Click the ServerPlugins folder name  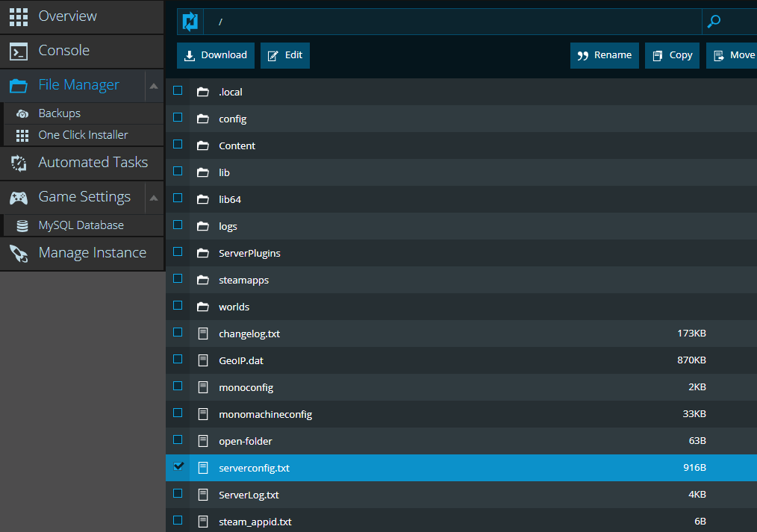249,253
